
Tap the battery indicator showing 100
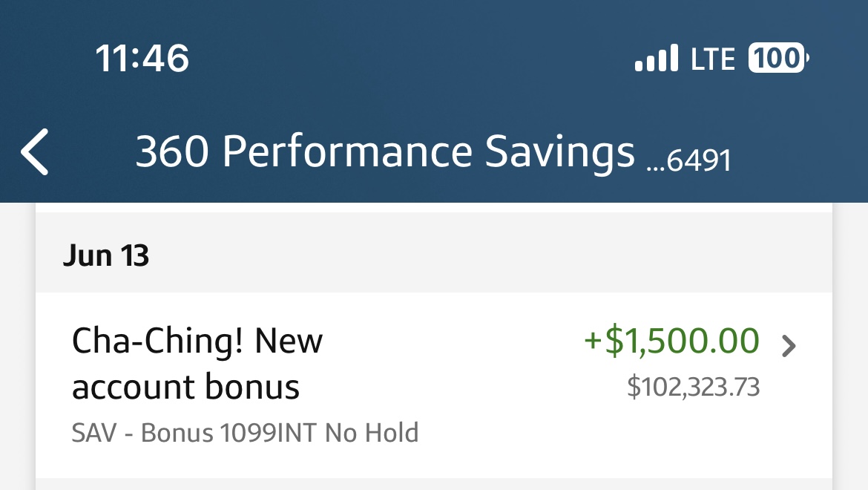pyautogui.click(x=777, y=58)
